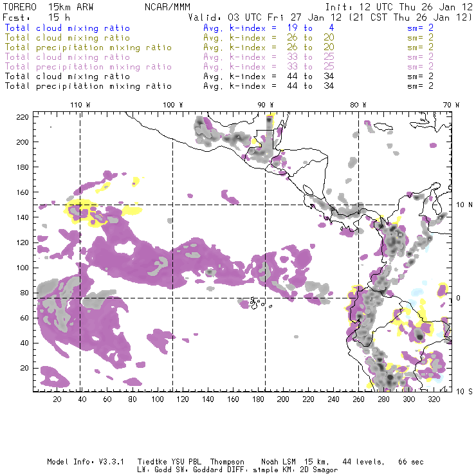476x476 pixels.
Task: Click the "Valid: 03 UTC Fri 27 Jan 12" text
Action: tap(265, 17)
